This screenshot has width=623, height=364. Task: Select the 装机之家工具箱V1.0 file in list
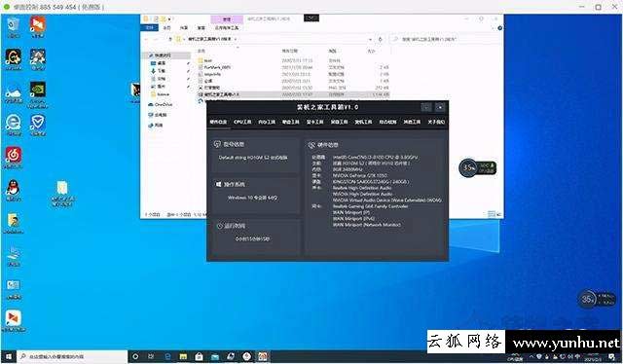(294, 94)
